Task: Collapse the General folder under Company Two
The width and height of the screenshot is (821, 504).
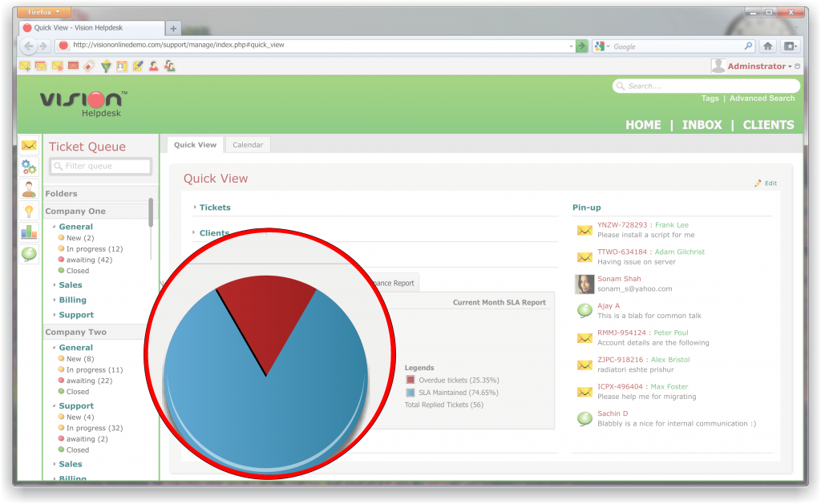Action: [x=75, y=348]
